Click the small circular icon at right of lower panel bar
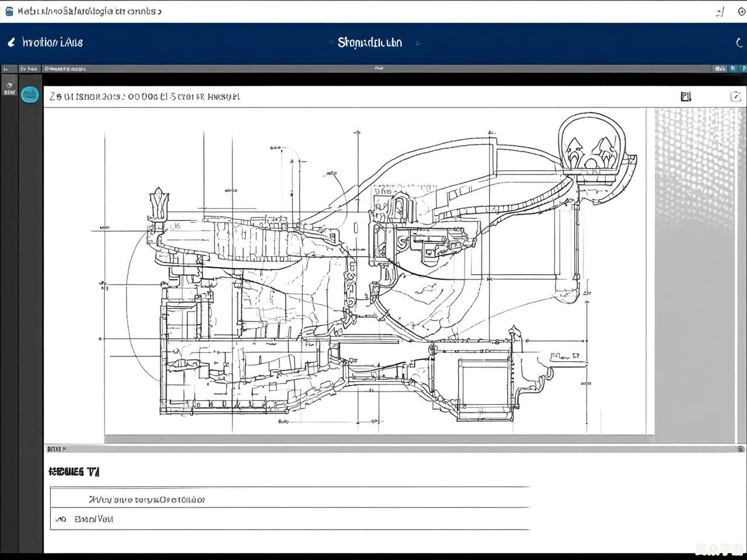The height and width of the screenshot is (560, 747). (x=740, y=449)
